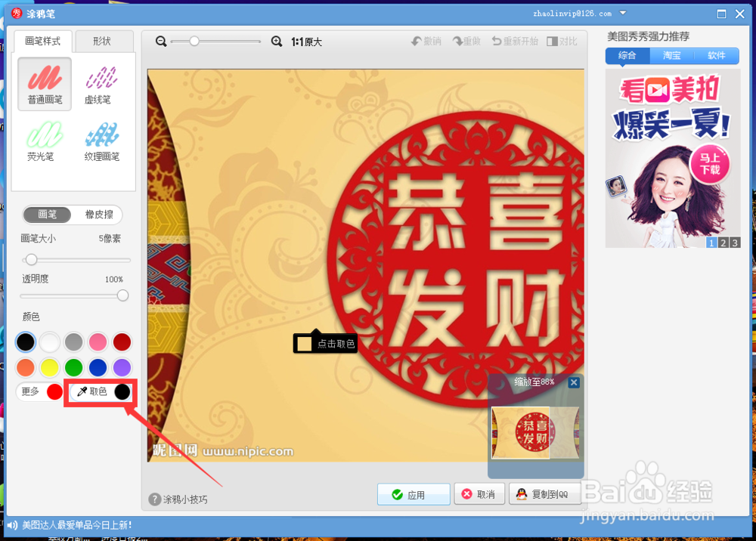Apply the doodle with 应用 button
The height and width of the screenshot is (541, 756).
pos(414,494)
